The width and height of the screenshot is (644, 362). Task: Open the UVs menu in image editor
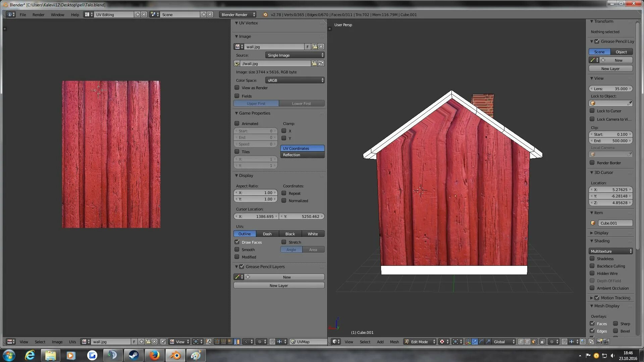point(72,342)
